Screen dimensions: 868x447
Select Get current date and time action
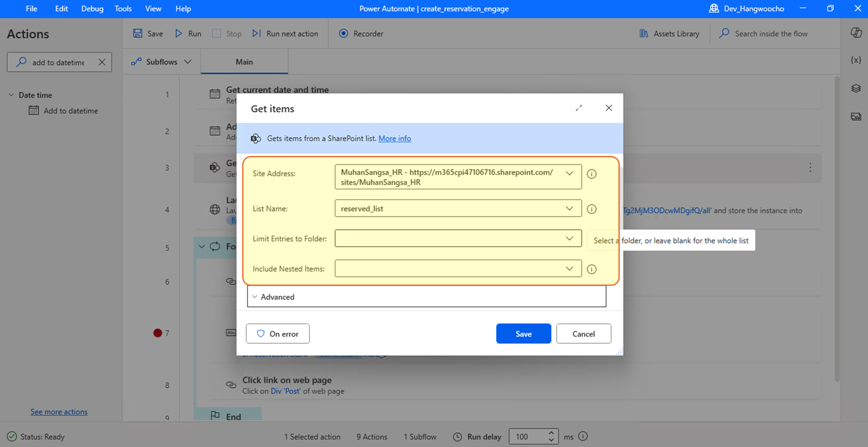coord(277,90)
